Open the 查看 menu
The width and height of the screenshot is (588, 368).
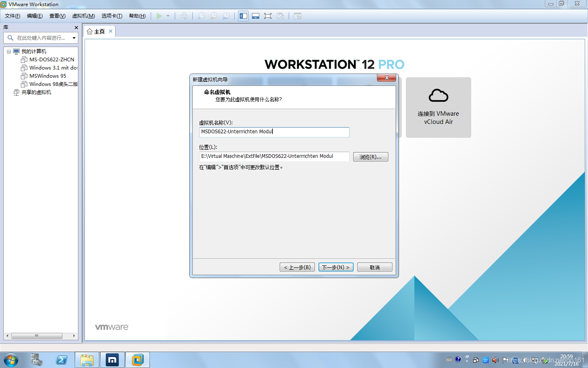[57, 16]
